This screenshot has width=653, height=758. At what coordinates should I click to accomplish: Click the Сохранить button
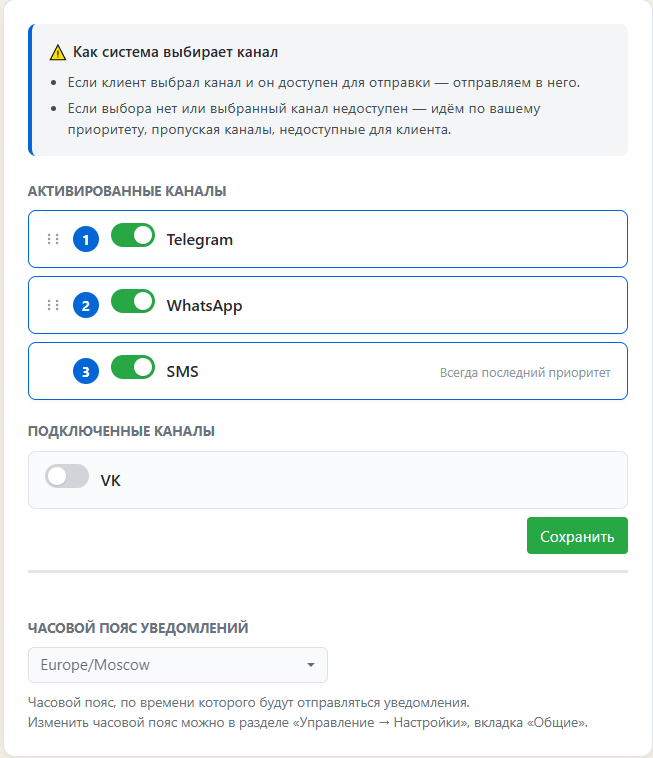point(577,536)
